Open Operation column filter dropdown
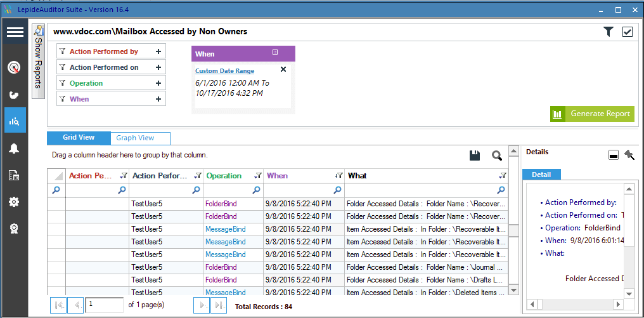The image size is (644, 318). (257, 176)
